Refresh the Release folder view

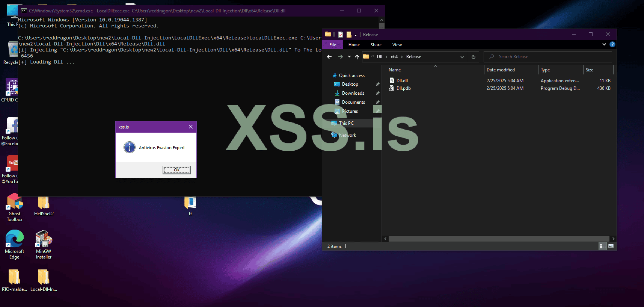(x=474, y=57)
